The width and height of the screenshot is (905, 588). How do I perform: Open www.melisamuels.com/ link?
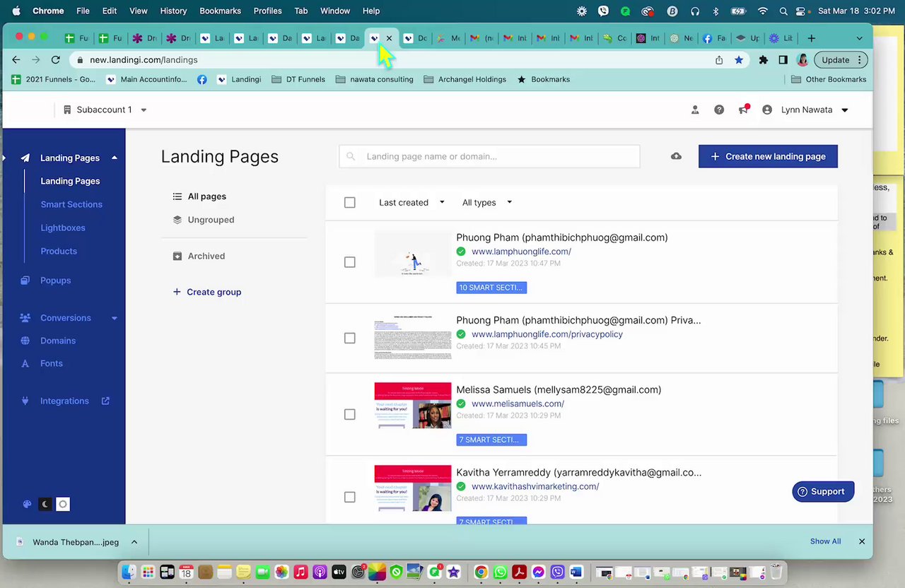[518, 404]
